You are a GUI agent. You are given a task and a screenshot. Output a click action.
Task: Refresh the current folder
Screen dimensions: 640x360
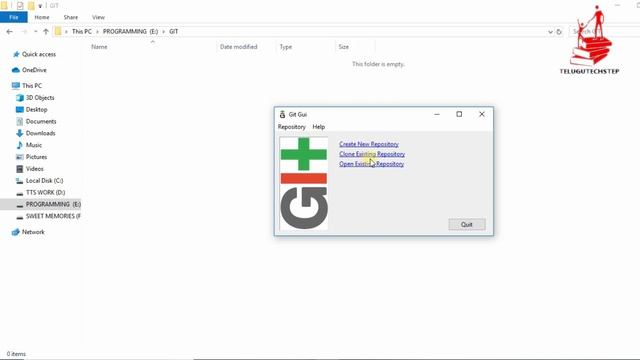(559, 32)
